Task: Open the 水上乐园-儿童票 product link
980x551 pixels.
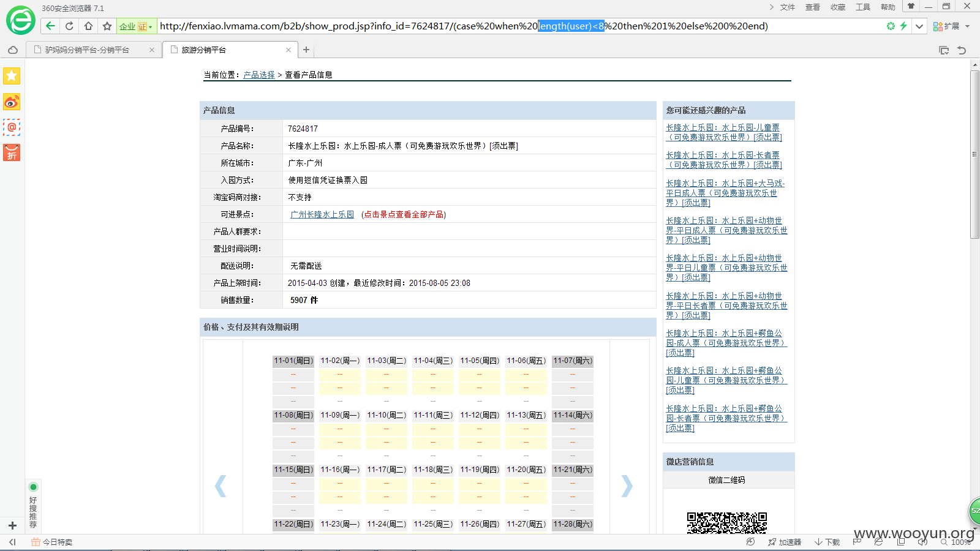Action: pos(724,132)
